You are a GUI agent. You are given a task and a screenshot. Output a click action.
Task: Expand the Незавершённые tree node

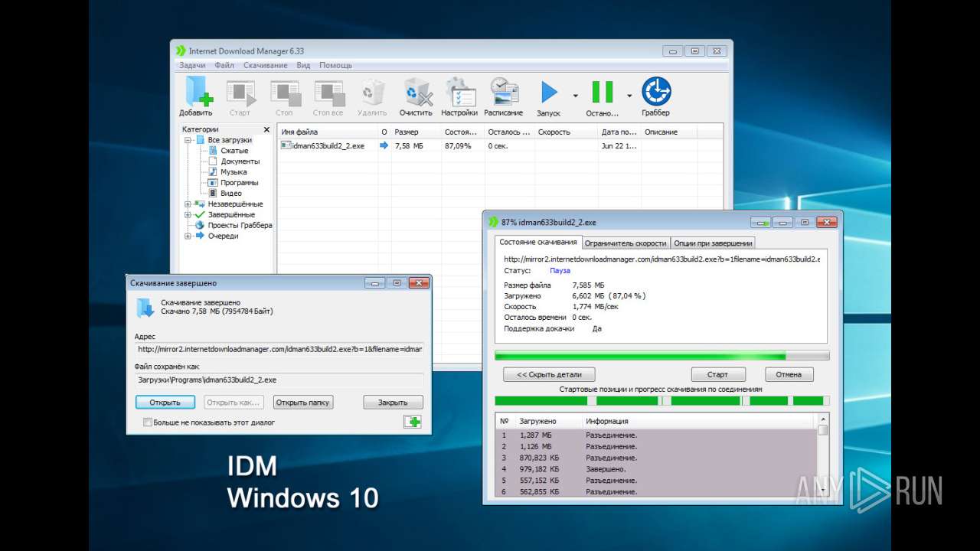(x=188, y=204)
